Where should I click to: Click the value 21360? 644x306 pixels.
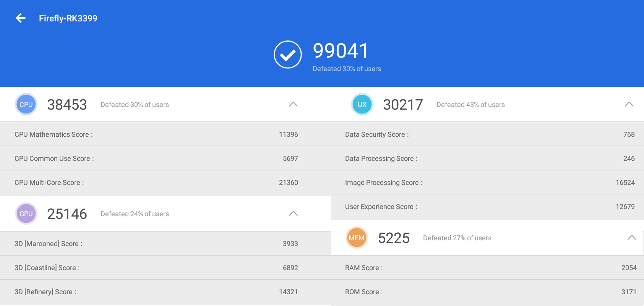(288, 183)
